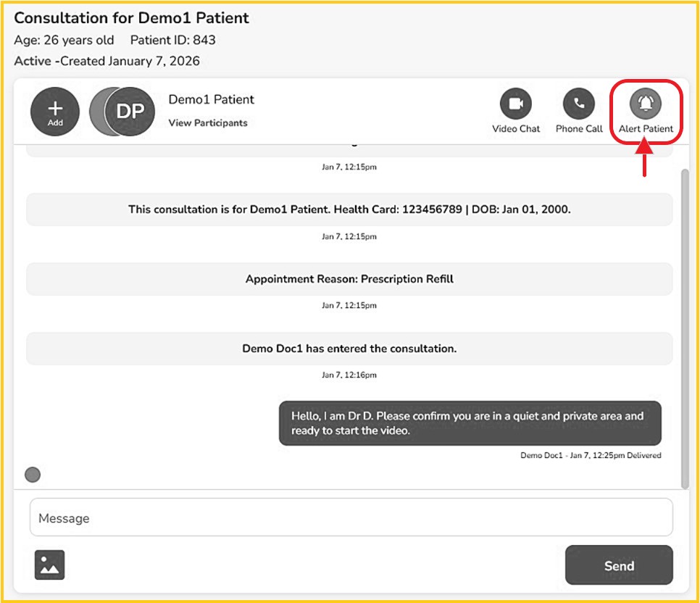This screenshot has width=700, height=603.
Task: Click the Health Card and DOB info message
Action: tap(349, 209)
